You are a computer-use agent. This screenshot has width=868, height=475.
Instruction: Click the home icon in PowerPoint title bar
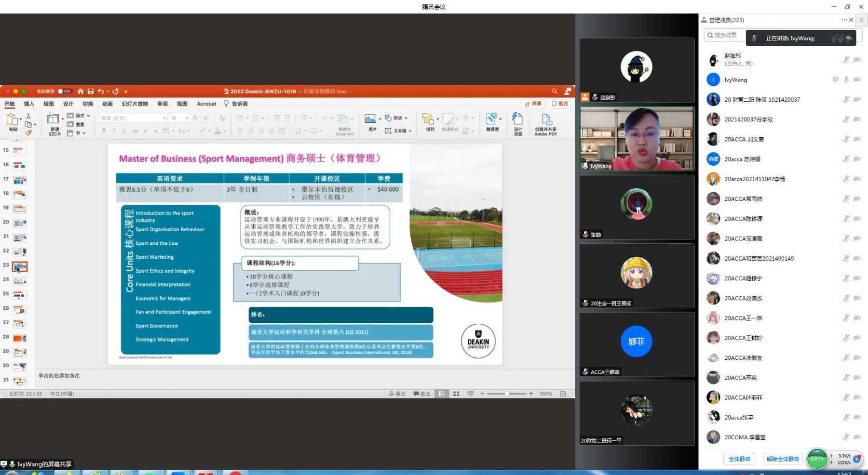(81, 91)
